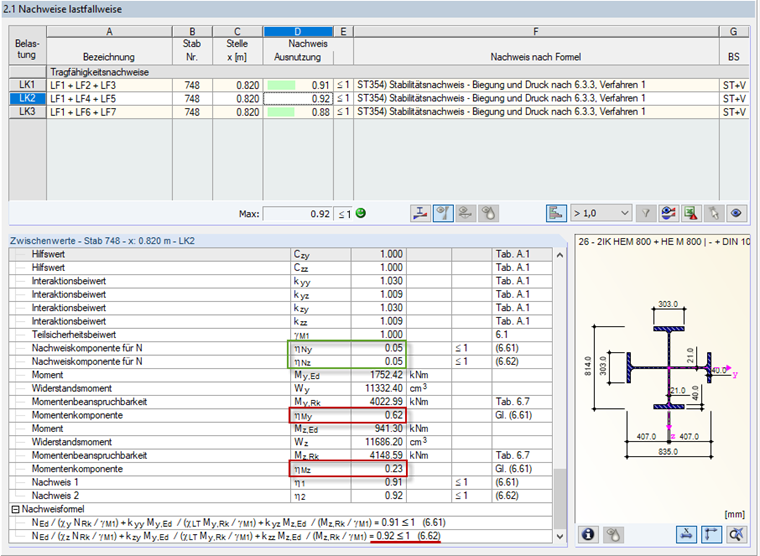760x556 pixels.
Task: Show colored results in the model
Action: point(668,213)
